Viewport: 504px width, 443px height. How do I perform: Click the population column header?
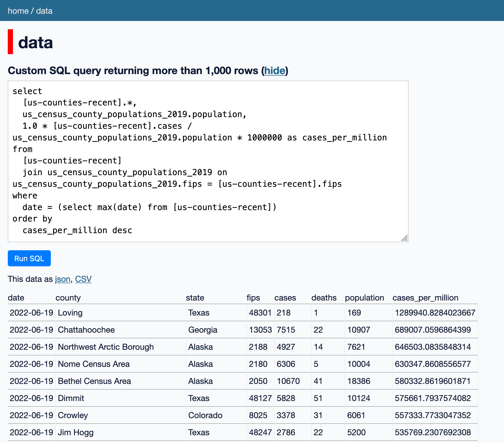(365, 298)
